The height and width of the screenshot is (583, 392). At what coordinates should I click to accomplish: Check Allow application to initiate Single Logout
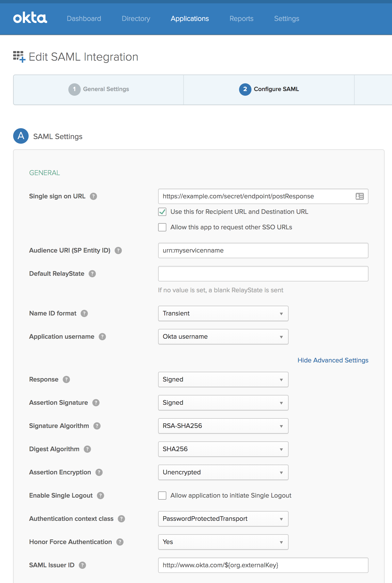(x=162, y=496)
